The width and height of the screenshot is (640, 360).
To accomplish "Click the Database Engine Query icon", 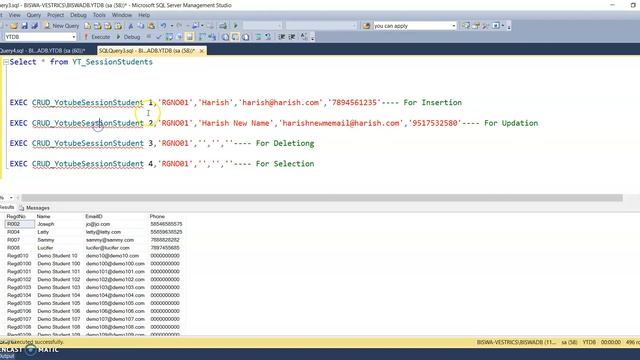I will [88, 26].
